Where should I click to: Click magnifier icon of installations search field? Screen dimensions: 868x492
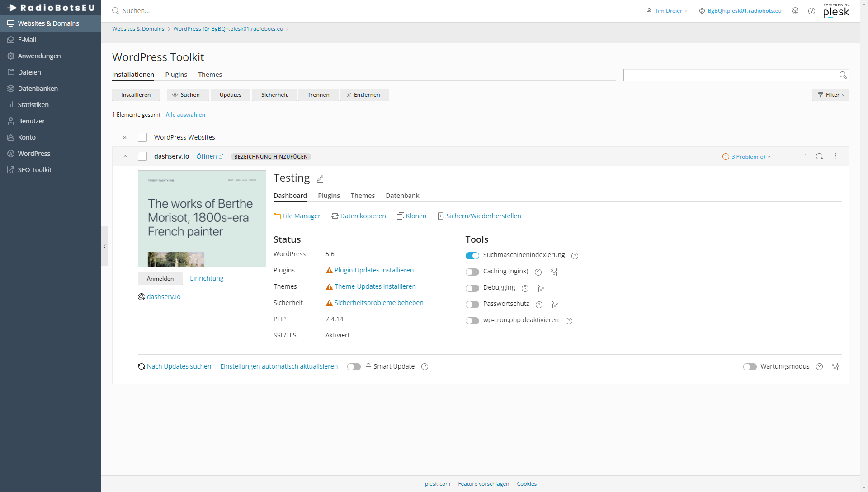coord(843,75)
